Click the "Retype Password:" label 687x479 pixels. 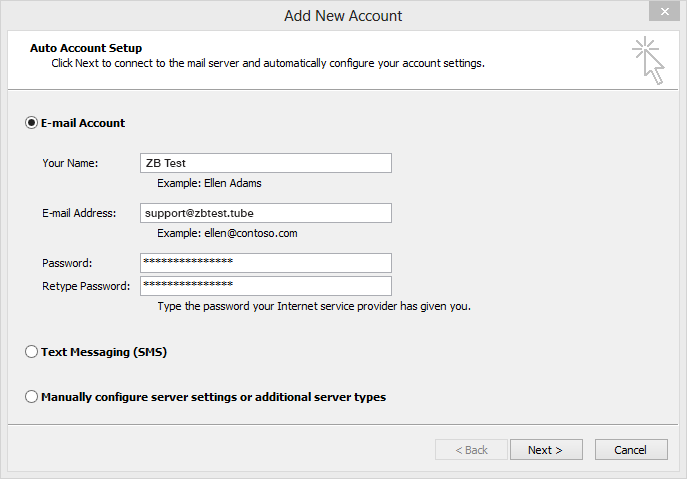pyautogui.click(x=86, y=286)
